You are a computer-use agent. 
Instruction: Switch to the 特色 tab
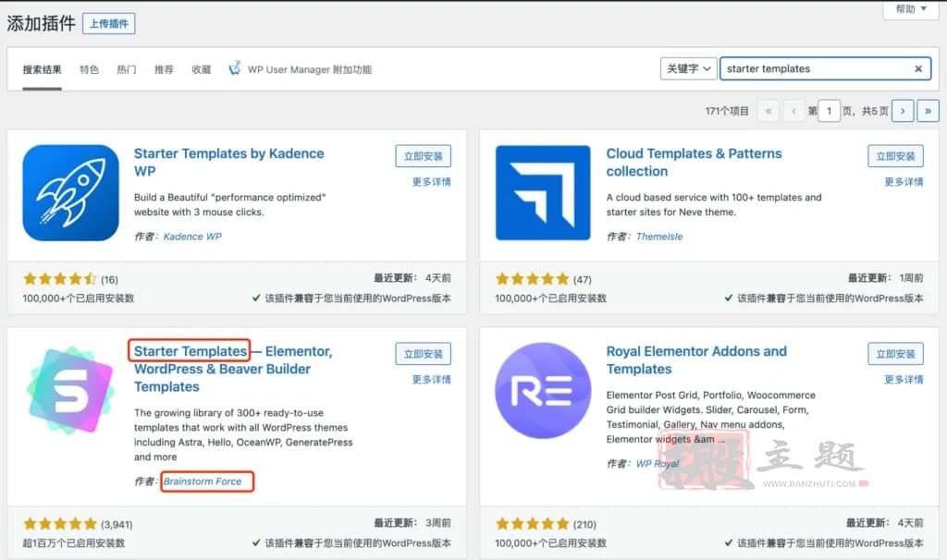click(x=89, y=69)
